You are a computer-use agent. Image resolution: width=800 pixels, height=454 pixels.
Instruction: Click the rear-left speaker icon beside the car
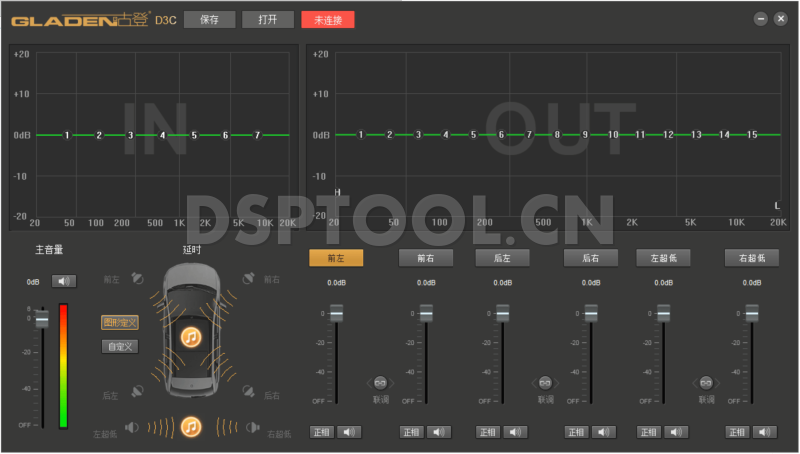(138, 392)
